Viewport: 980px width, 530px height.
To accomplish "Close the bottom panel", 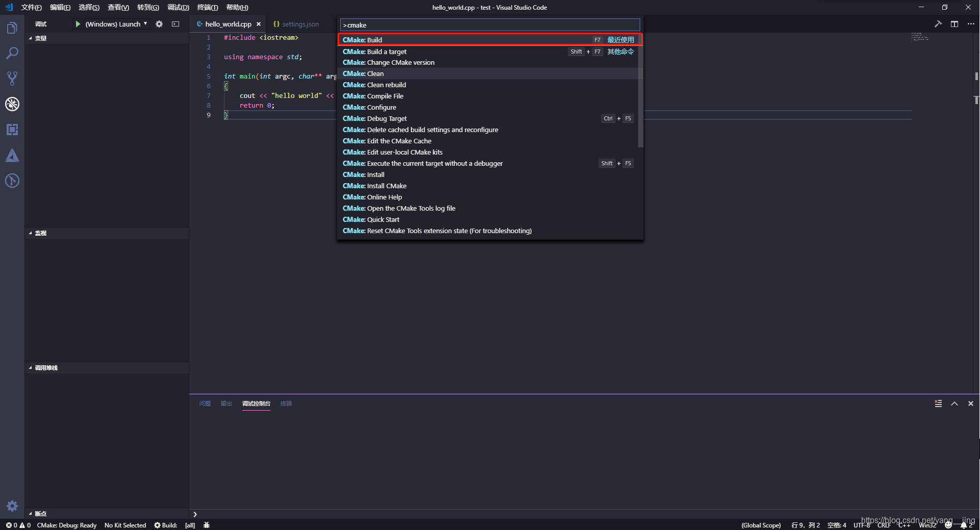I will point(971,403).
